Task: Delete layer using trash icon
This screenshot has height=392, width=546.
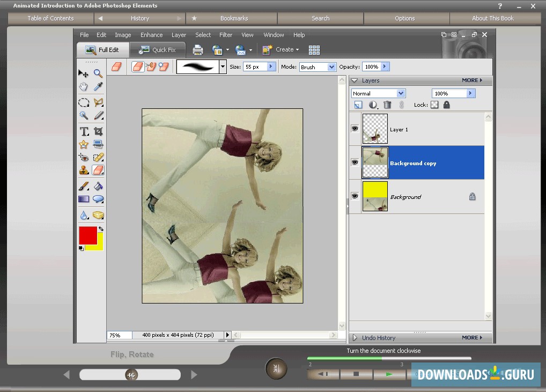Action: pos(387,105)
